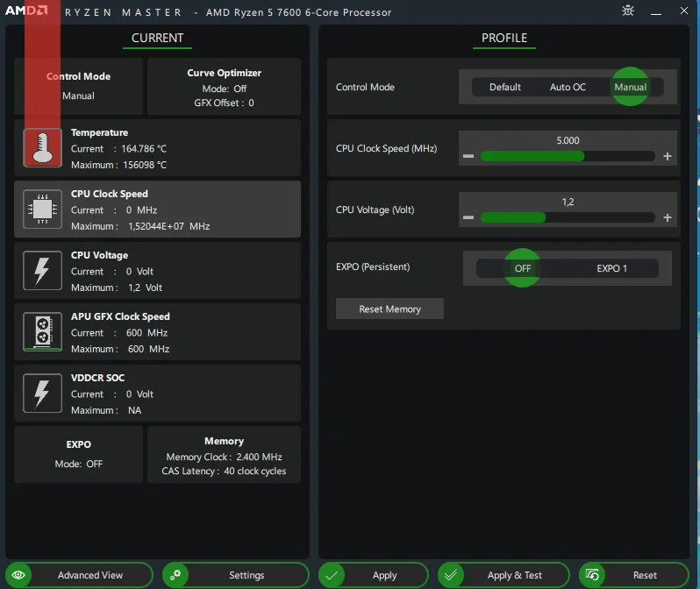Image resolution: width=700 pixels, height=589 pixels.
Task: Click the EXPO Mode: OFF text
Action: tap(79, 464)
